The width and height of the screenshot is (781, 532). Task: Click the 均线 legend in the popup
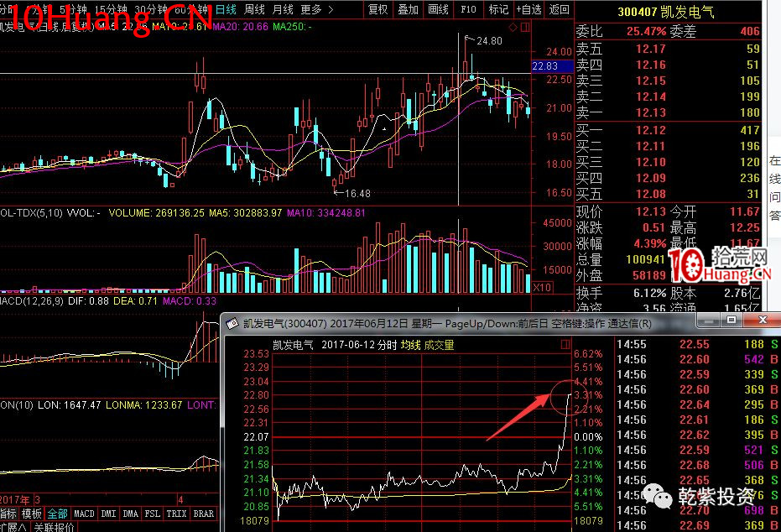click(x=411, y=345)
